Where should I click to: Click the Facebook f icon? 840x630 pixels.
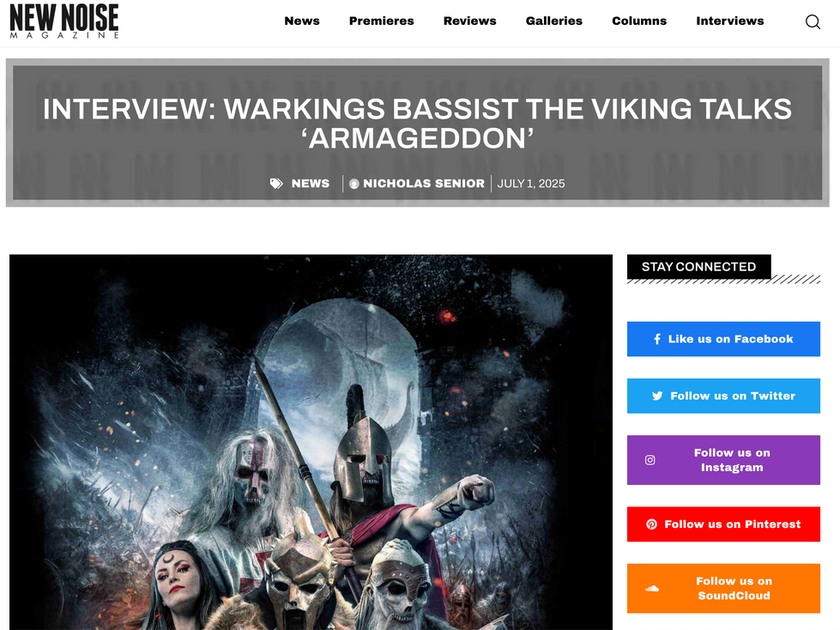[656, 339]
